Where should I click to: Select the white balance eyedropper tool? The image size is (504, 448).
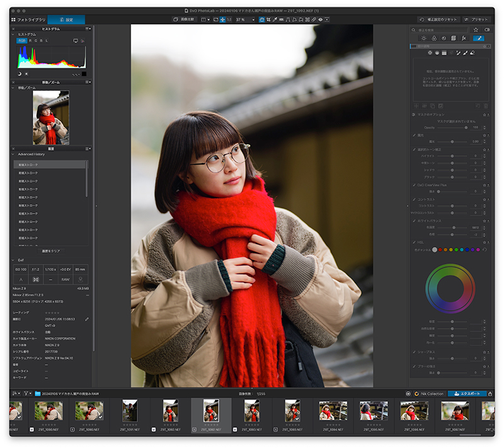(x=275, y=20)
